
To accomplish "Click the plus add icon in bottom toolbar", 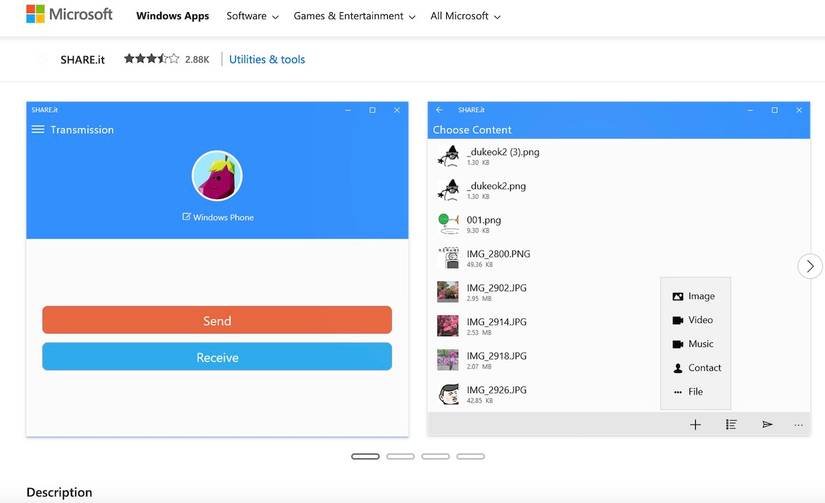I will [x=695, y=425].
